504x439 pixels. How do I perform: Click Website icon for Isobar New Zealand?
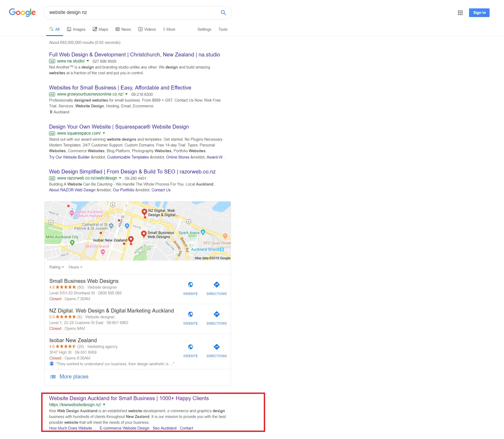pyautogui.click(x=191, y=347)
